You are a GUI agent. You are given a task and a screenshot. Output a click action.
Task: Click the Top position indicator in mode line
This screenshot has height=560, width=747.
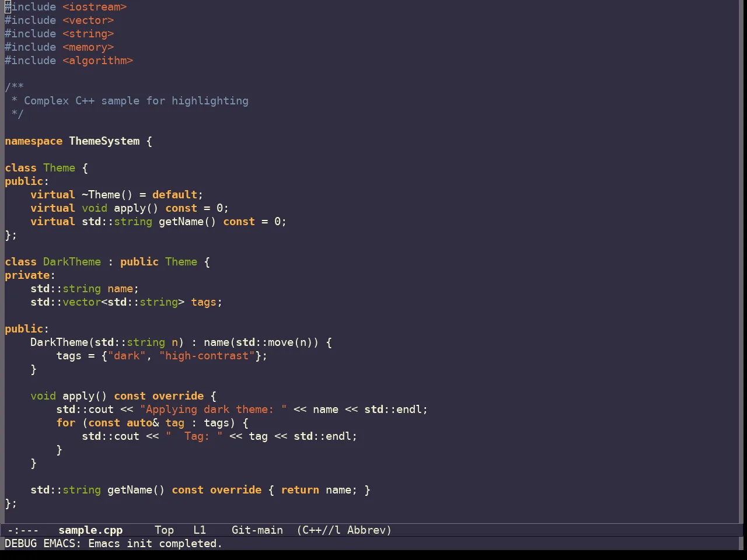coord(164,530)
